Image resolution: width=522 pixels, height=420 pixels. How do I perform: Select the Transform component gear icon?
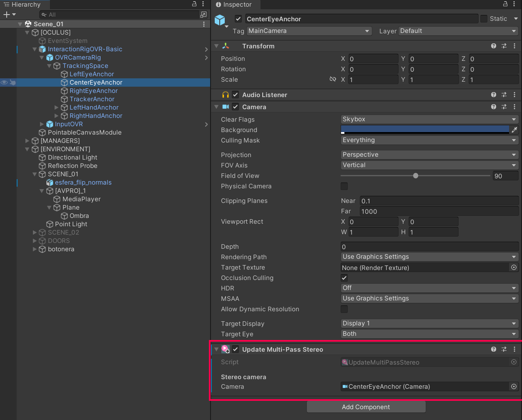point(504,46)
